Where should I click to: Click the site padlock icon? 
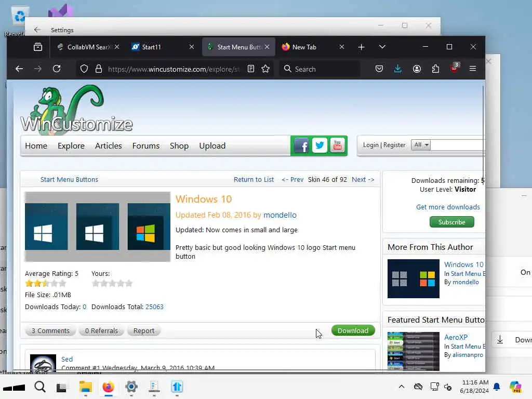coord(99,69)
